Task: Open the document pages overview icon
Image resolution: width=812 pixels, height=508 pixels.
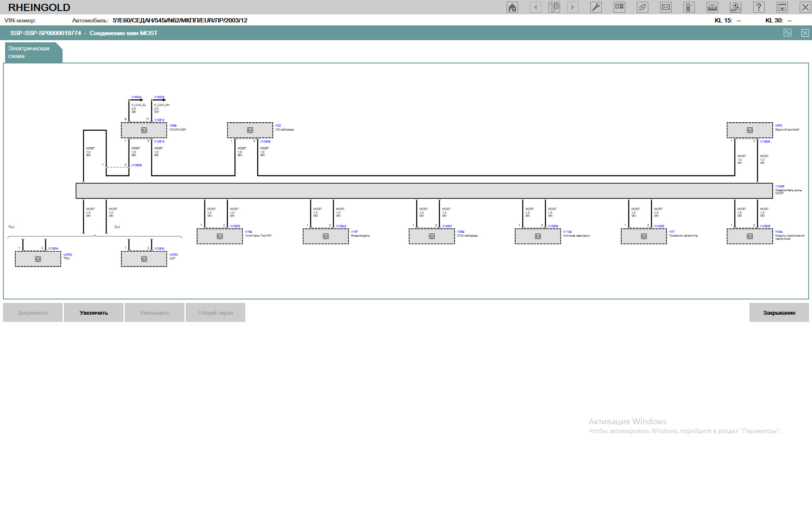Action: 554,7
